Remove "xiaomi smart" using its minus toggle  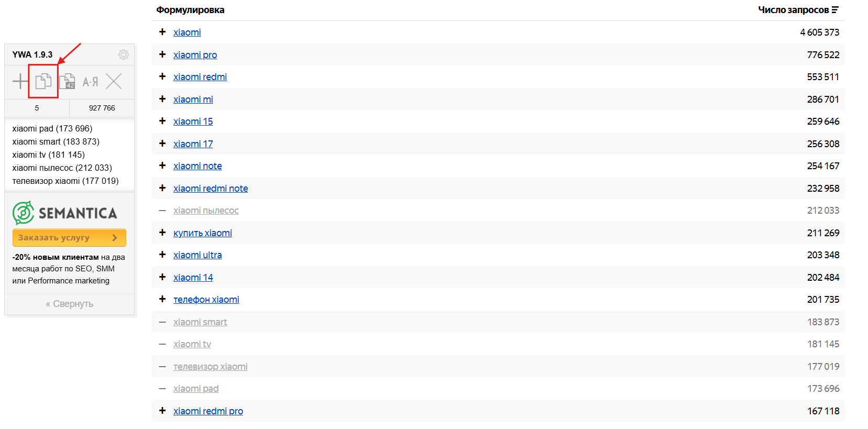pyautogui.click(x=162, y=322)
